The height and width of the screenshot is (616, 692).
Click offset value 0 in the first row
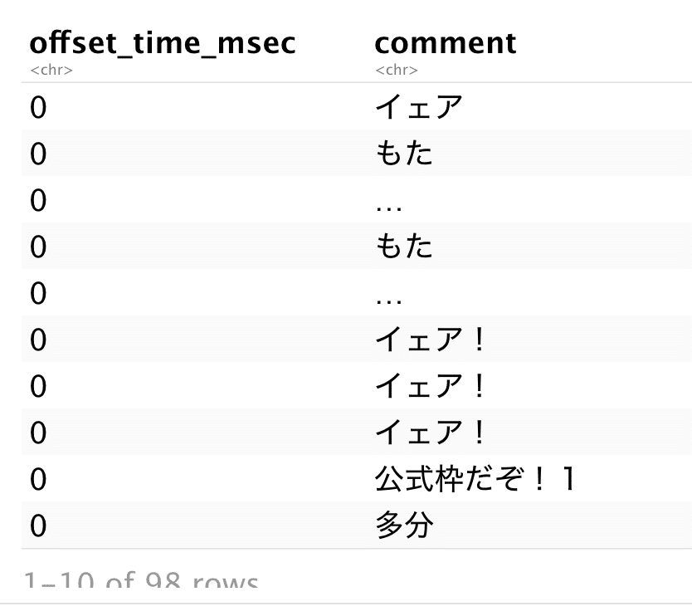tap(39, 108)
